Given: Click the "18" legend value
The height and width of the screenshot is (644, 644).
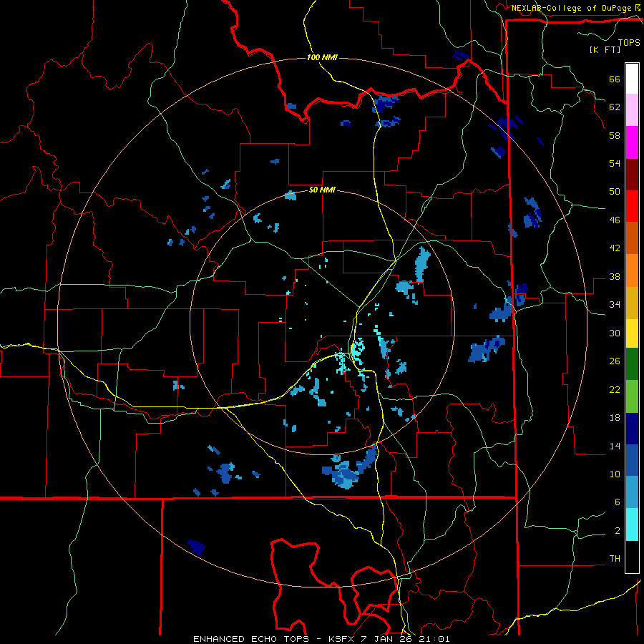Looking at the screenshot, I should [x=615, y=418].
